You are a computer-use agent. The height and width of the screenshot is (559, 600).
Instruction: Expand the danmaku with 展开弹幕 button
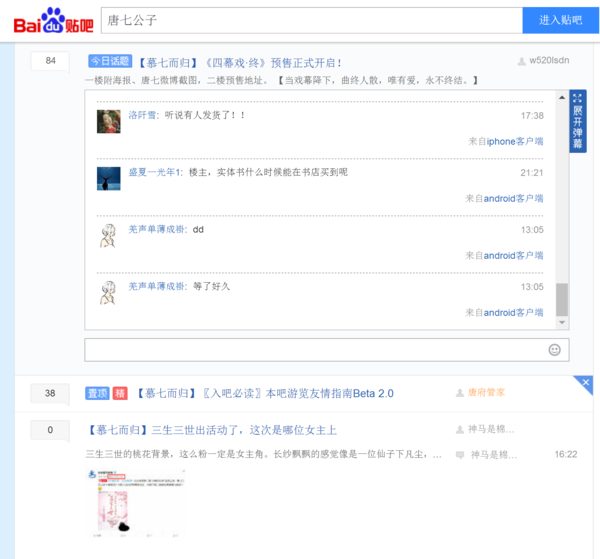(x=578, y=121)
